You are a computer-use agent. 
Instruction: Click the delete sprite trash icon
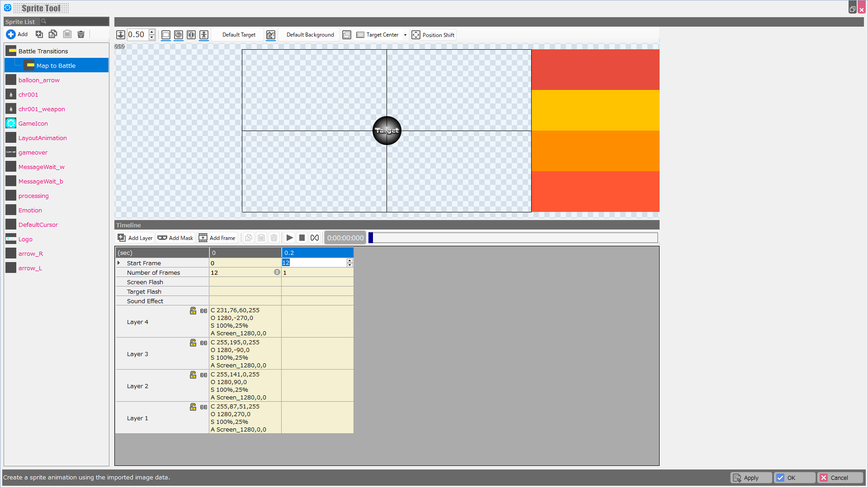pyautogui.click(x=81, y=34)
